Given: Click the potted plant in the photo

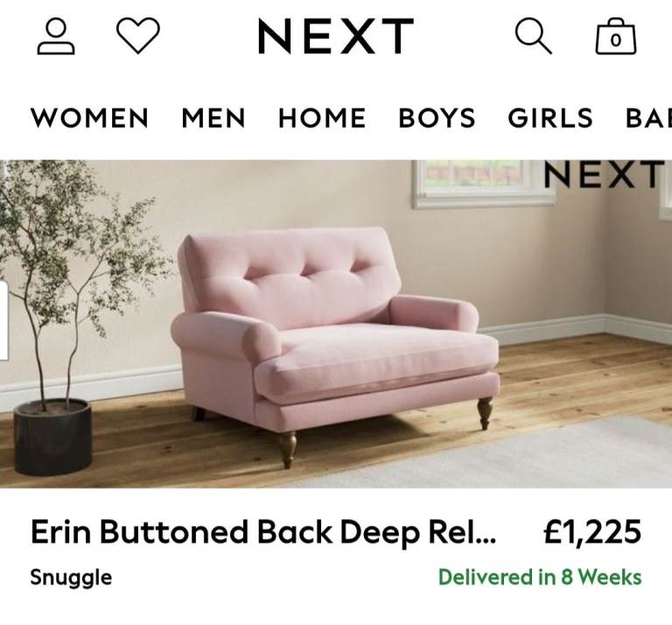Looking at the screenshot, I should click(64, 317).
